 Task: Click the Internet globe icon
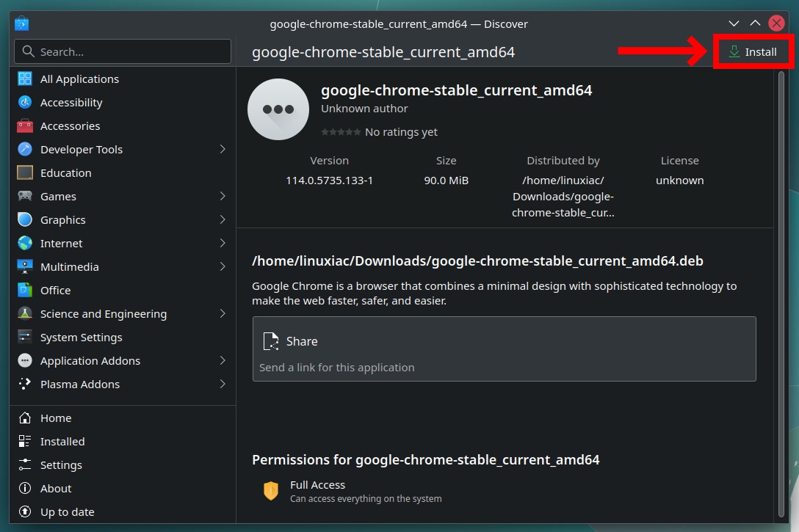click(24, 243)
